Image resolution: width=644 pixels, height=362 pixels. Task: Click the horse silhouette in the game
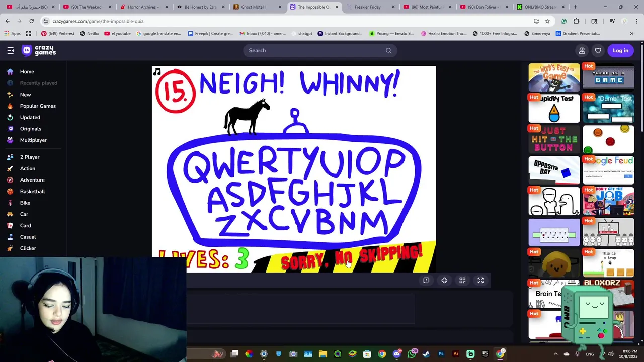[x=247, y=117]
